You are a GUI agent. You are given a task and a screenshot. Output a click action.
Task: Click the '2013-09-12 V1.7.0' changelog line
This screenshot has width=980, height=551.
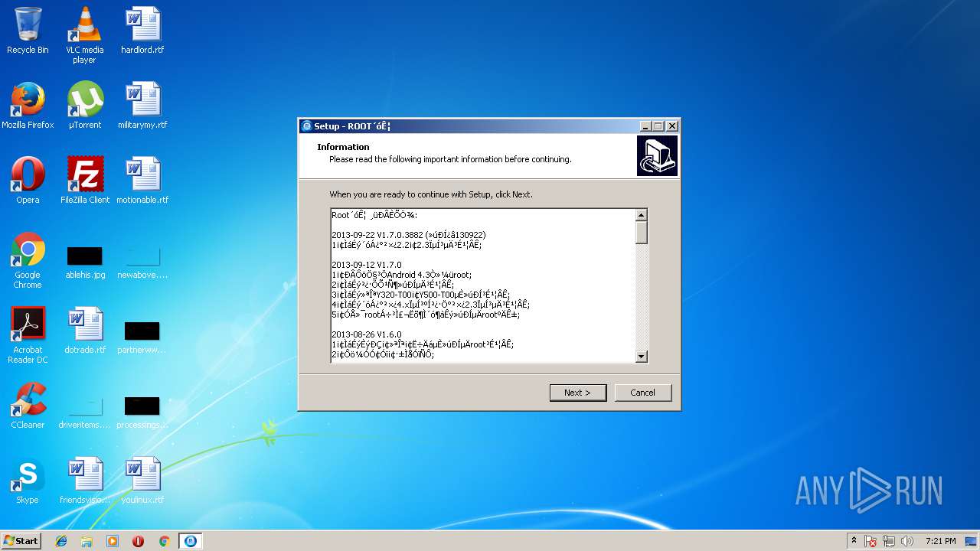tap(367, 265)
